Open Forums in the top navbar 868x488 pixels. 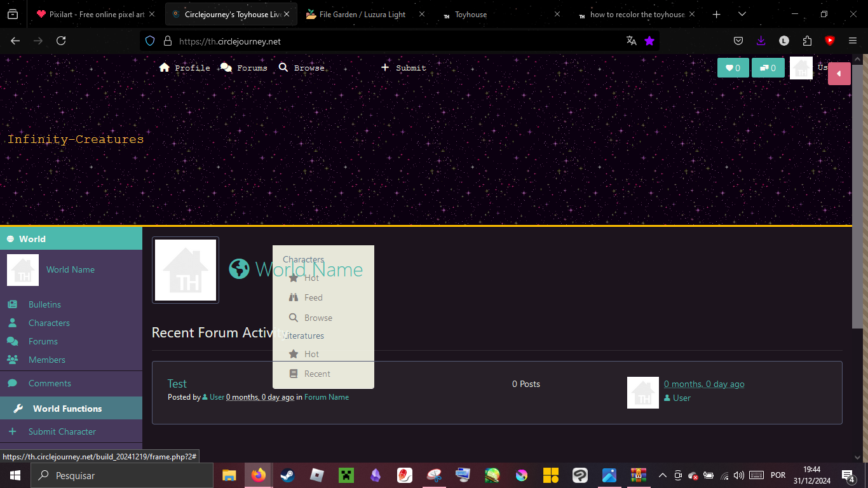click(x=243, y=67)
